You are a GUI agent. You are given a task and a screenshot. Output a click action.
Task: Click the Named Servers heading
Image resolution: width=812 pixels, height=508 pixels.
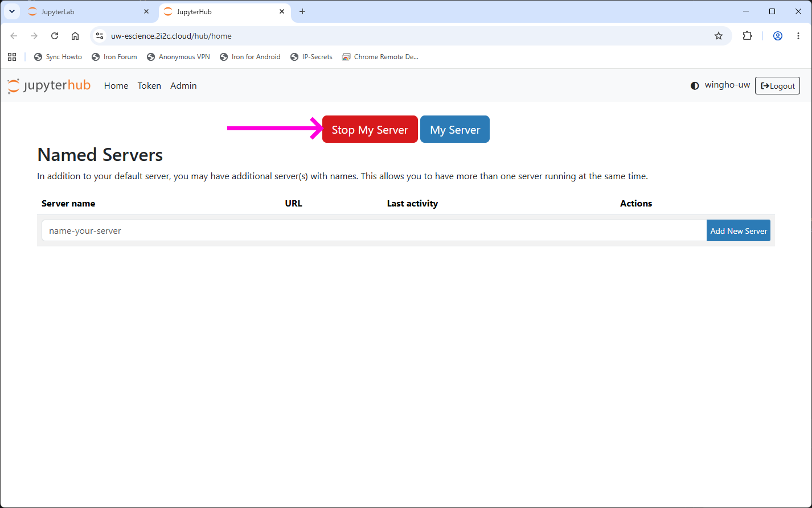point(100,155)
